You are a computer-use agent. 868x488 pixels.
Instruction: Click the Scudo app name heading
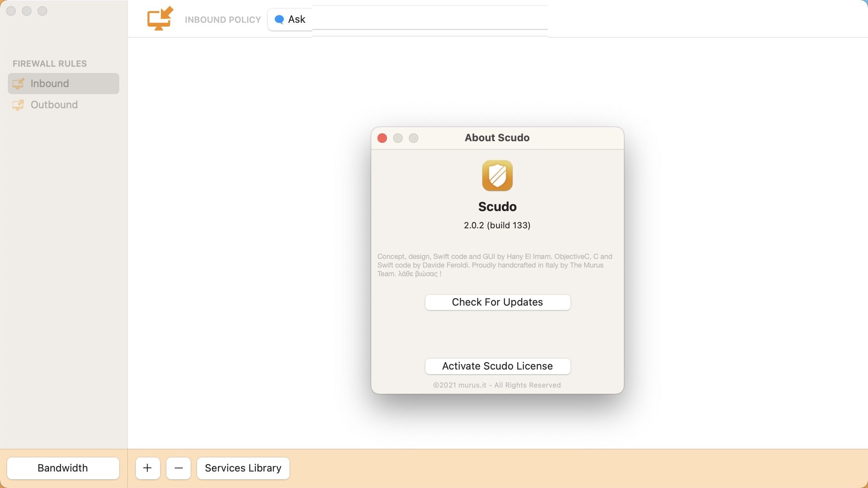[x=497, y=206]
